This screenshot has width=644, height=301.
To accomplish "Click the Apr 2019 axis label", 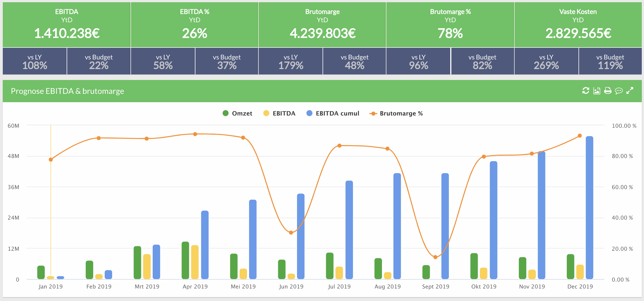I will click(195, 286).
